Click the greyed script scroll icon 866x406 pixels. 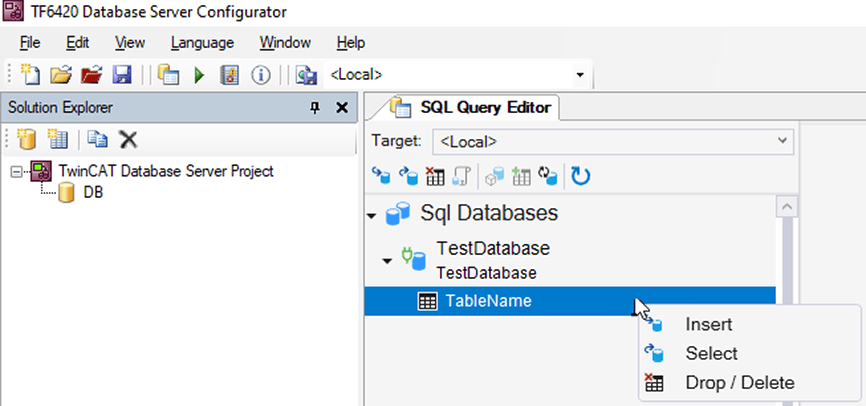tap(461, 177)
